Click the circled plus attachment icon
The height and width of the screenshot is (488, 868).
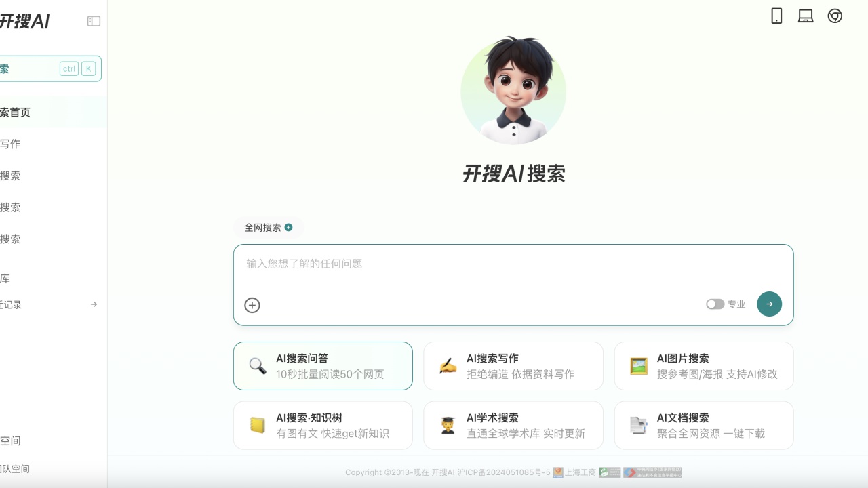pyautogui.click(x=252, y=305)
